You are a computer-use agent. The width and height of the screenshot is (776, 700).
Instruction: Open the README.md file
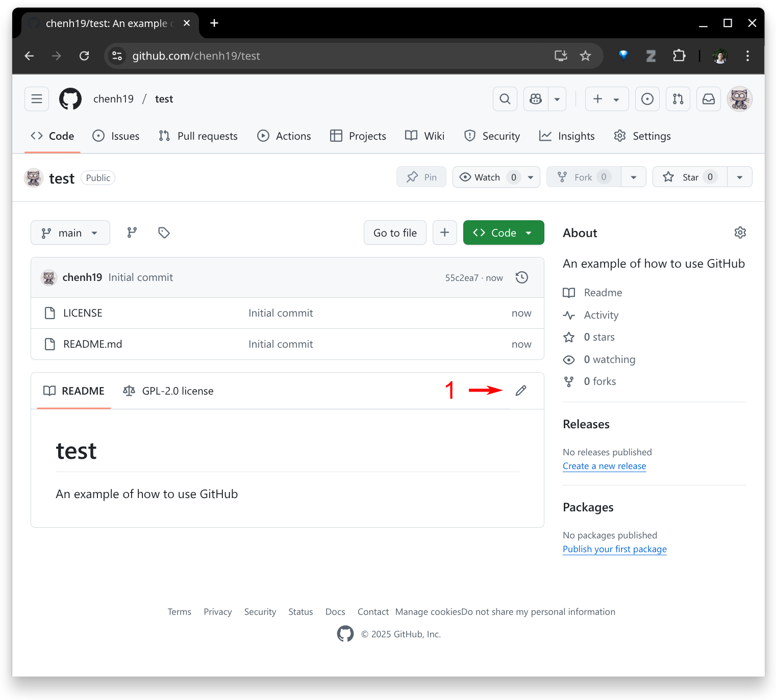click(x=93, y=344)
